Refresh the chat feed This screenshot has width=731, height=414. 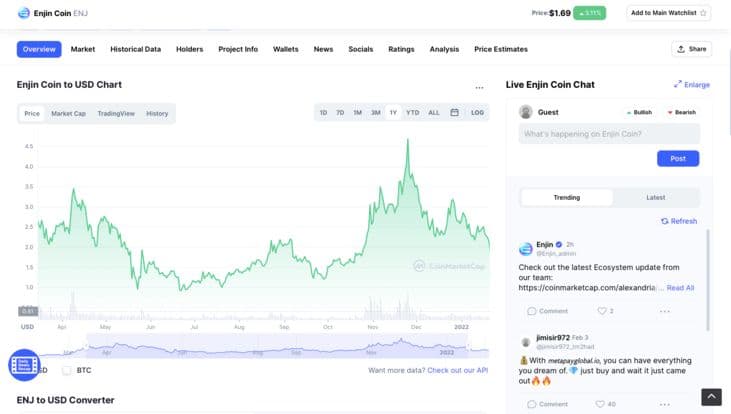[x=679, y=221]
